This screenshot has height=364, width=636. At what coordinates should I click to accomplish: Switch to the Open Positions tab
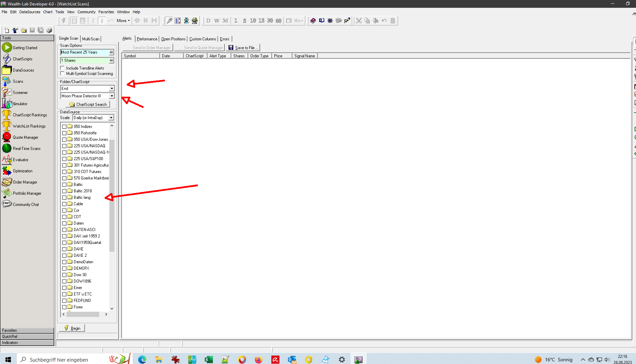click(x=173, y=39)
